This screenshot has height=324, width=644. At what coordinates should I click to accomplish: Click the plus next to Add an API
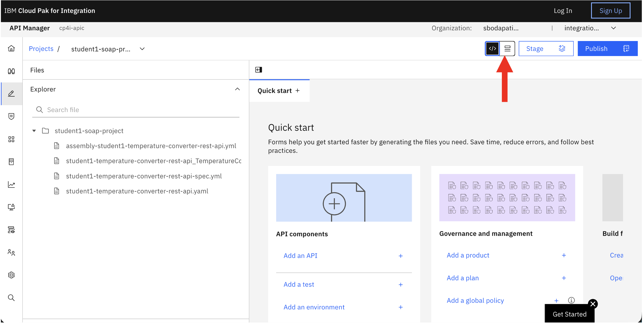click(x=401, y=256)
